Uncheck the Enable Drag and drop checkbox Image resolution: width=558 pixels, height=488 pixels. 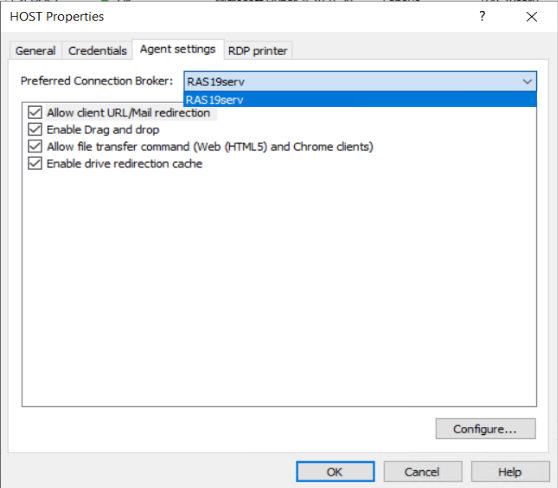(x=35, y=129)
